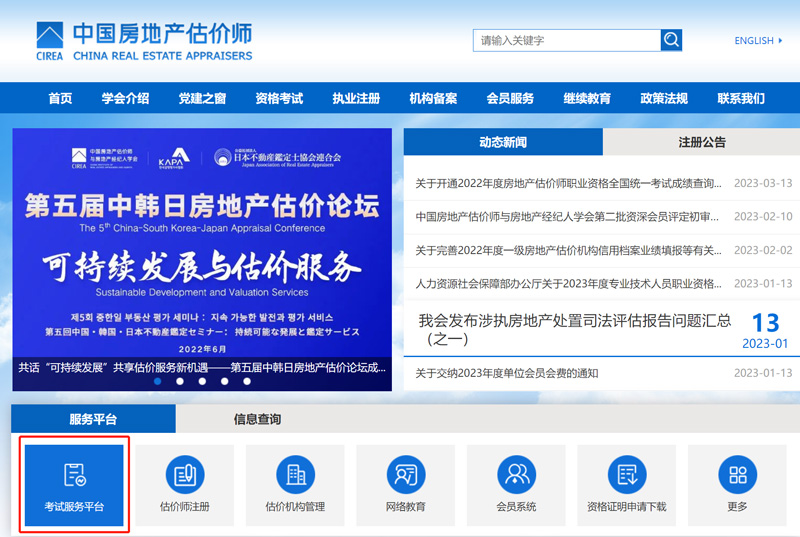Open the 资格证明申请下载 icon

pos(627,475)
